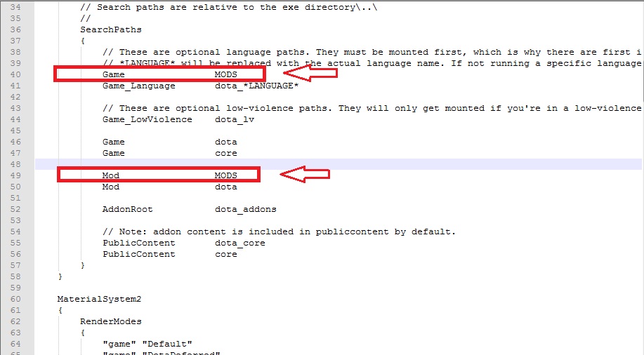644x355 pixels.
Task: Click the MODS value on line 49
Action: coord(226,175)
